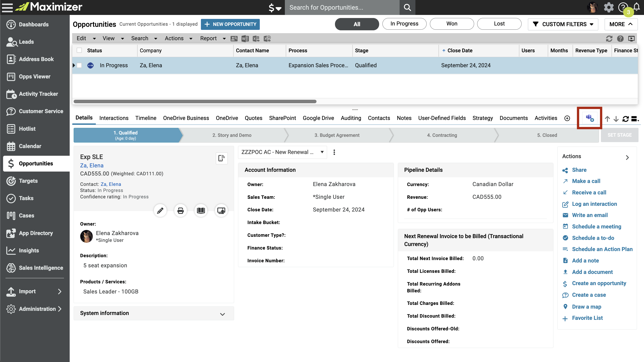
Task: Click the address book card toolbar icon
Action: 234,38
